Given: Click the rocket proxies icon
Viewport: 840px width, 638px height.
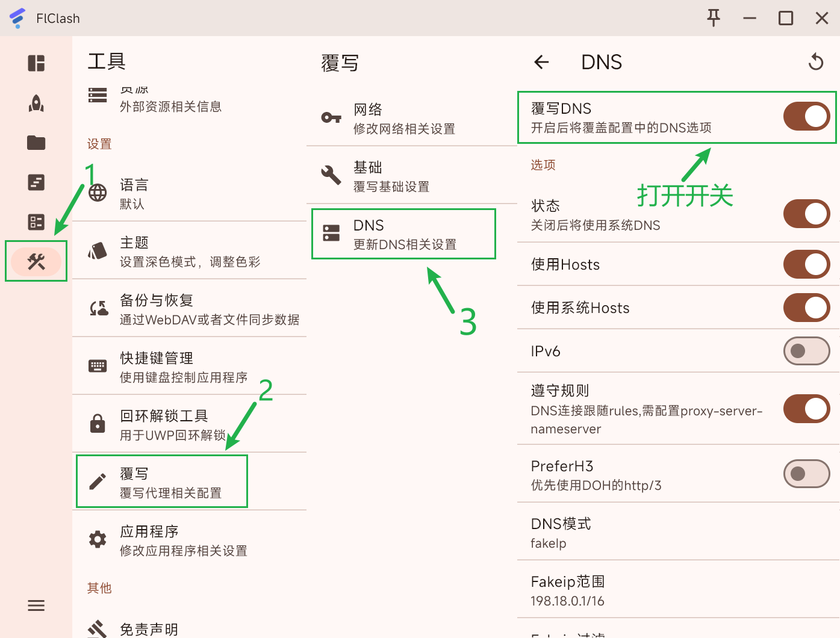Looking at the screenshot, I should 36,104.
